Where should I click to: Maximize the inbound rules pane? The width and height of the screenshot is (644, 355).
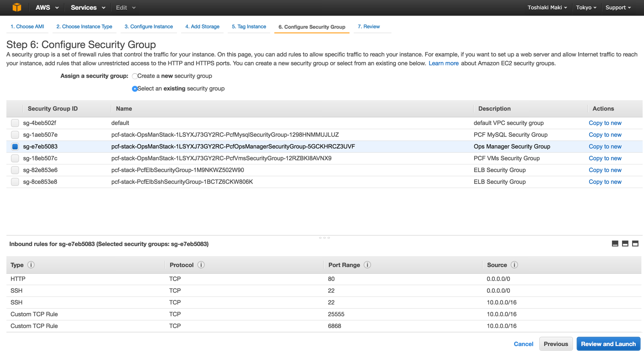click(x=635, y=244)
